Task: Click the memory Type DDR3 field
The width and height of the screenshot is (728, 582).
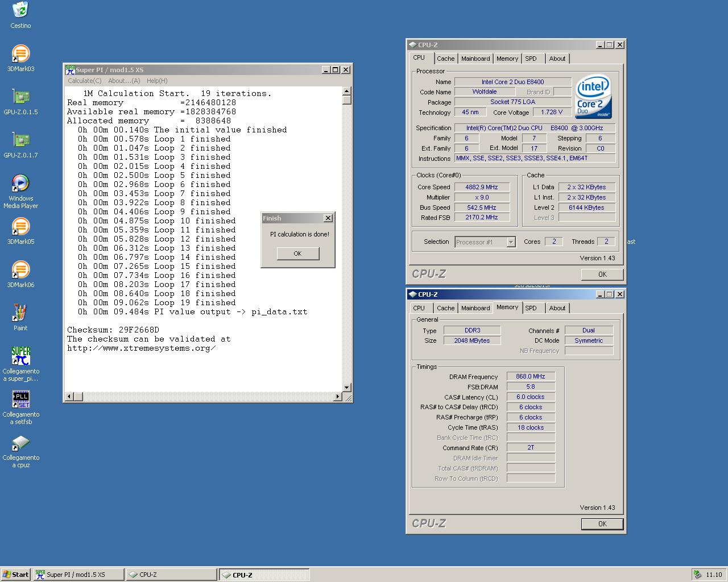Action: tap(472, 330)
